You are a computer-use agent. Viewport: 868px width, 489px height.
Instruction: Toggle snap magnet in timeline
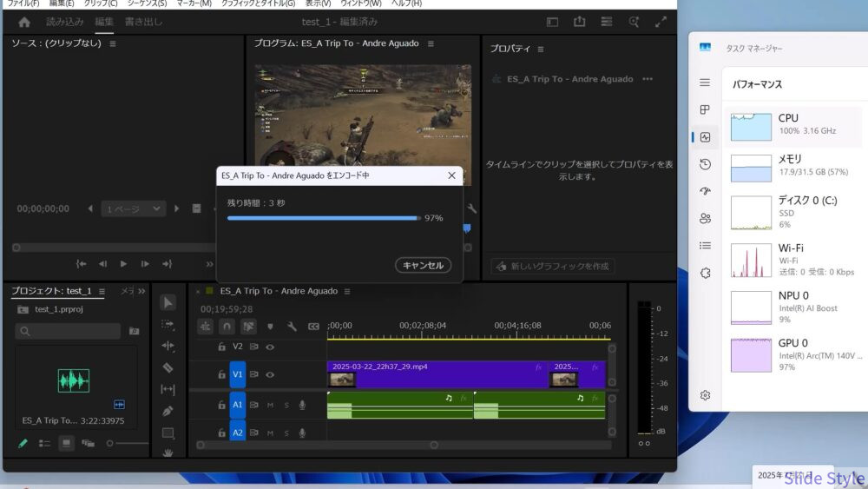[227, 327]
